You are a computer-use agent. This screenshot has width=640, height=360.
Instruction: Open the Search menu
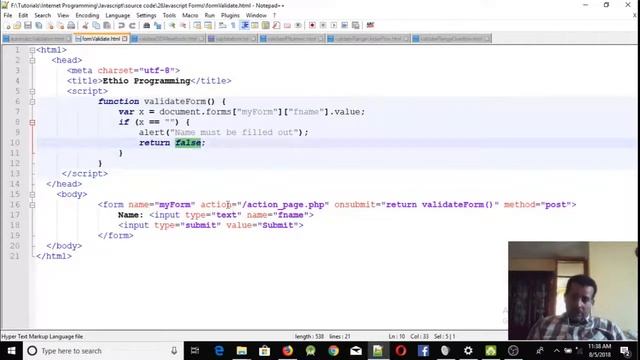[42, 15]
